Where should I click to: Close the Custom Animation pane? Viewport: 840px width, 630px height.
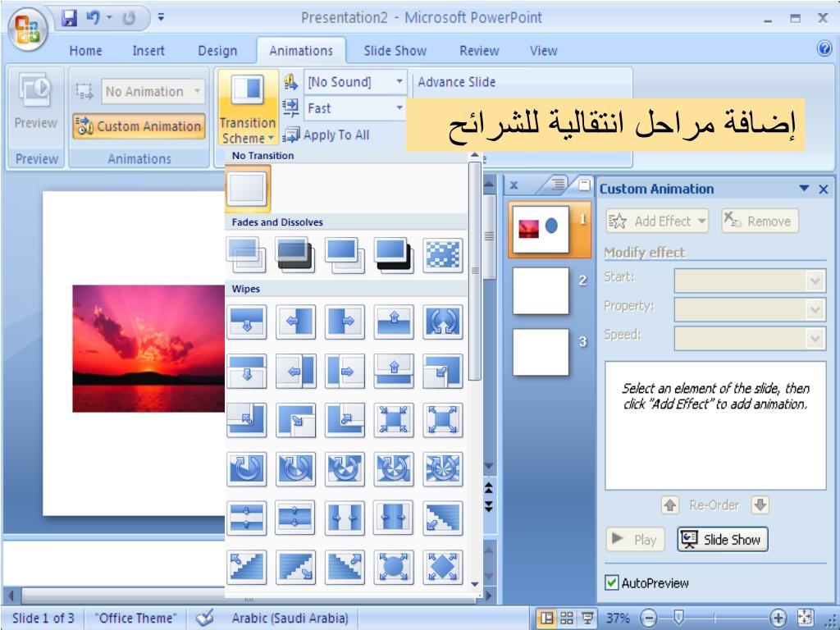(824, 189)
